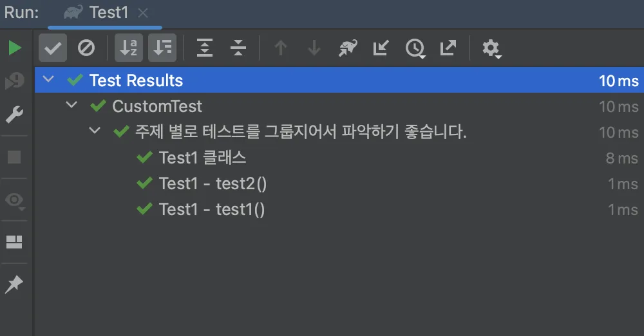This screenshot has height=336, width=644.
Task: Open the gear settings menu
Action: 491,49
